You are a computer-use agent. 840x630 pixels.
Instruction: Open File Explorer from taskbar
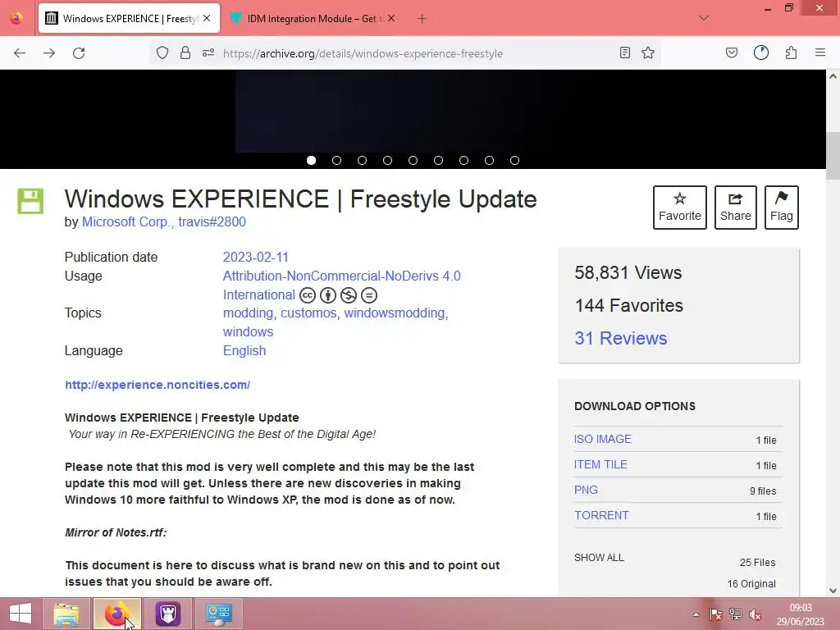tap(67, 614)
